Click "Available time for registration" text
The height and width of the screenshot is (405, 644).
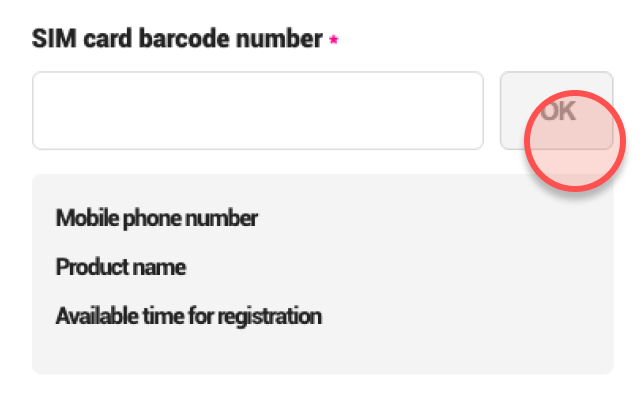click(x=189, y=317)
